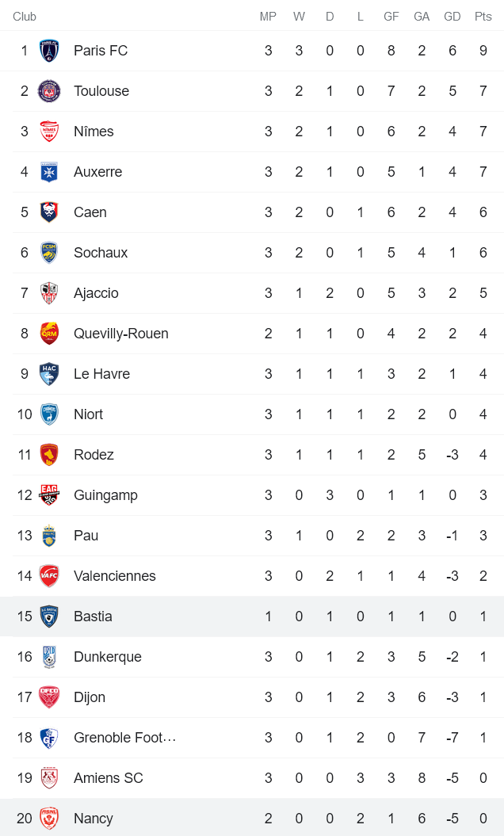The image size is (504, 836).
Task: Click the Sochaux FCSM badge
Action: point(51,252)
